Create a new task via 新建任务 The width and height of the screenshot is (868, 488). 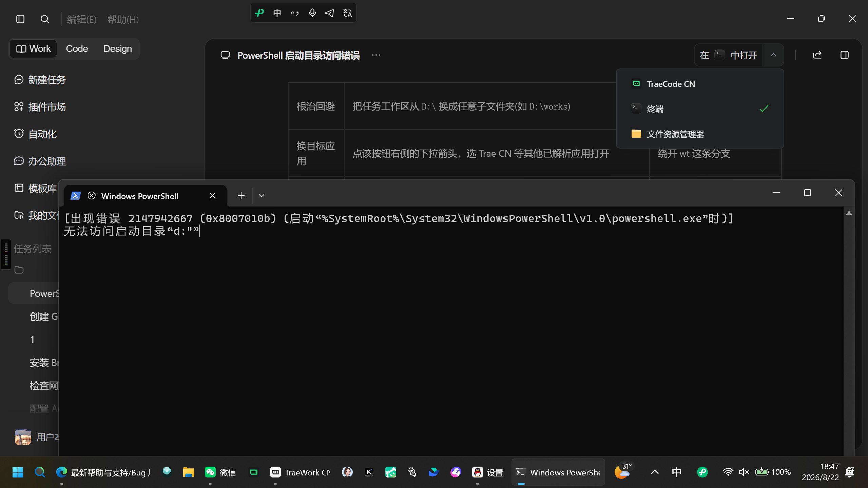[40, 80]
